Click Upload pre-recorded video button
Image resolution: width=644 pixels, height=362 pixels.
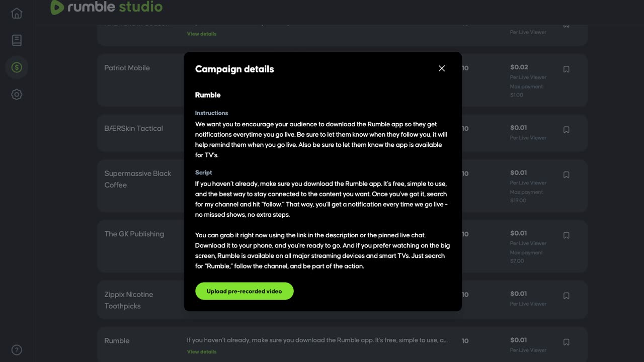tap(244, 291)
